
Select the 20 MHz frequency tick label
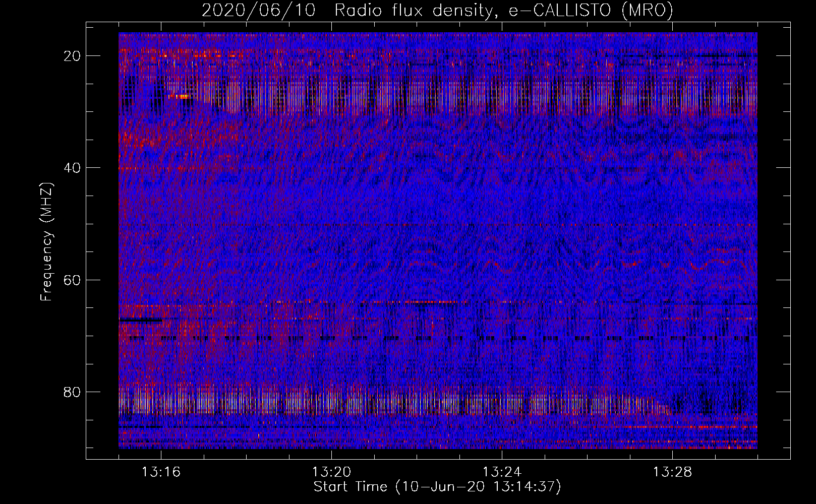[73, 56]
